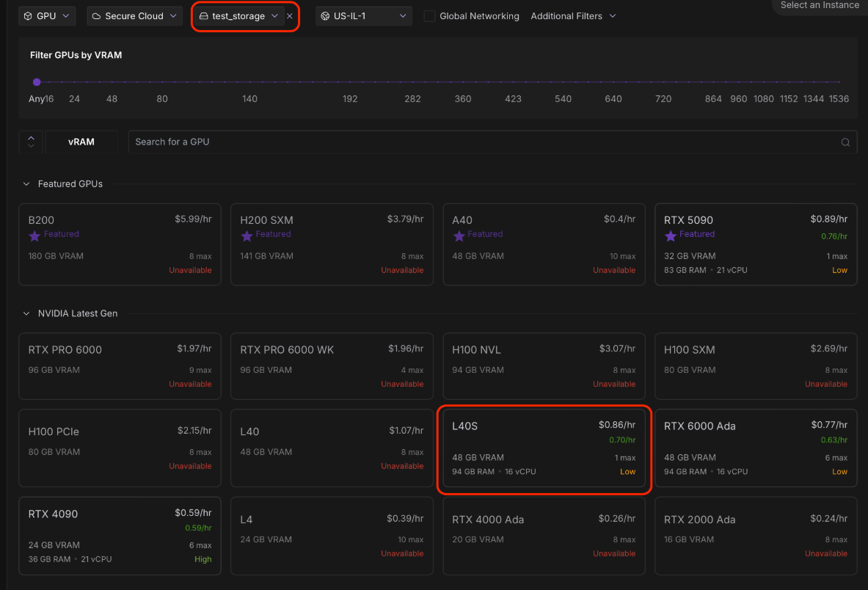
Task: Click the star icon on H200 SXM
Action: [247, 236]
